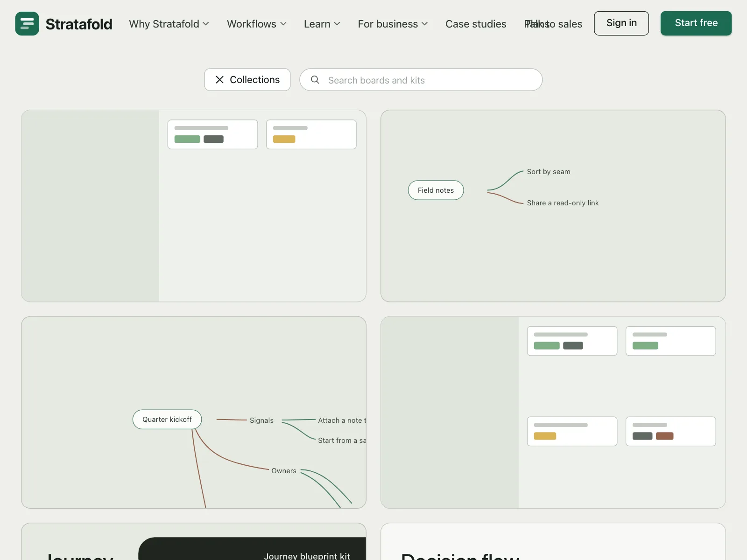Viewport: 747px width, 560px height.
Task: Toggle the Collections filter button
Action: 247,80
